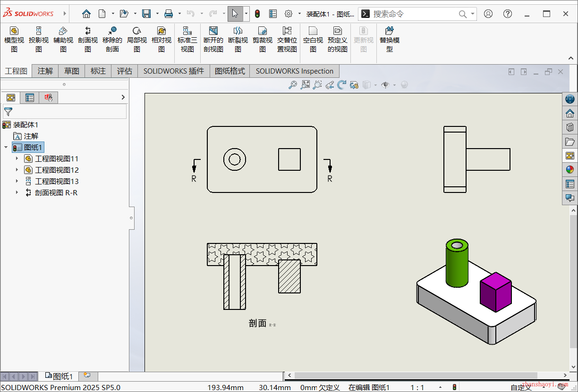Image resolution: width=578 pixels, height=392 pixels.
Task: Open the SOLIDWORKS Inspection tab
Action: coord(295,71)
